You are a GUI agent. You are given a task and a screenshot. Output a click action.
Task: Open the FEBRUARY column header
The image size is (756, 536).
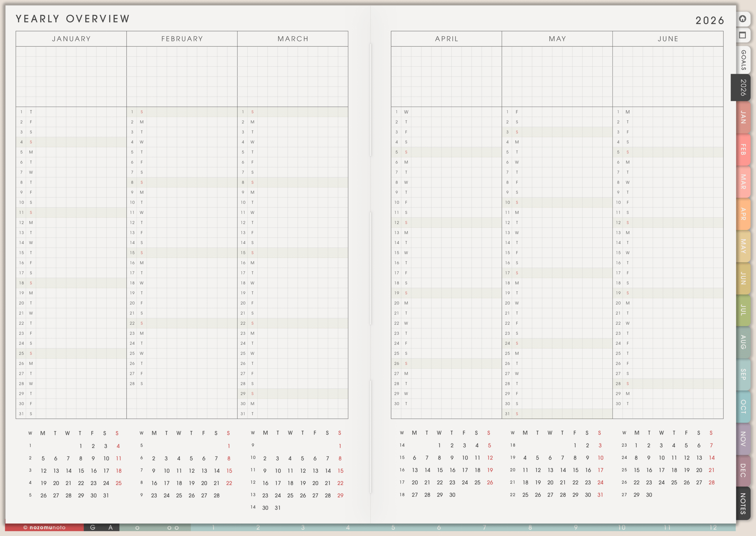coord(182,39)
